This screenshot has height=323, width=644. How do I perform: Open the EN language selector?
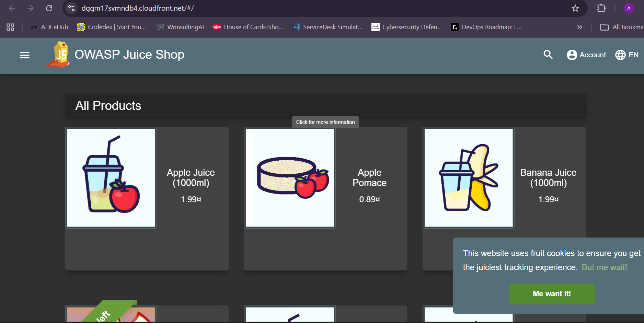click(x=627, y=55)
